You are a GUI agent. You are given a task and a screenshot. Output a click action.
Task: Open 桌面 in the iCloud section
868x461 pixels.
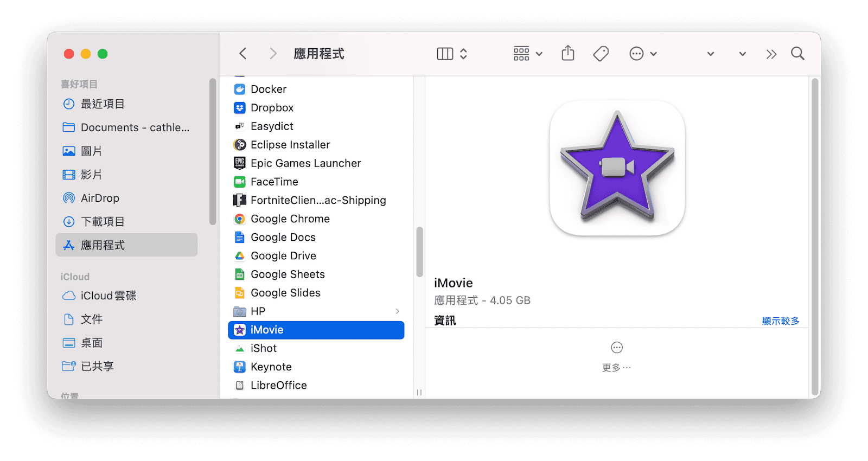pos(126,343)
